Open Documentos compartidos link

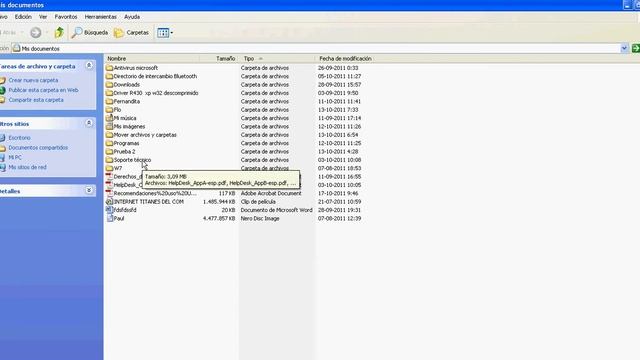(x=38, y=148)
